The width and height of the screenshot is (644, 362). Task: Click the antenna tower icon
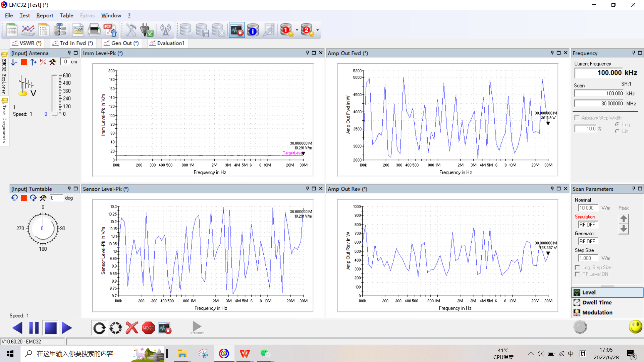coord(165,30)
